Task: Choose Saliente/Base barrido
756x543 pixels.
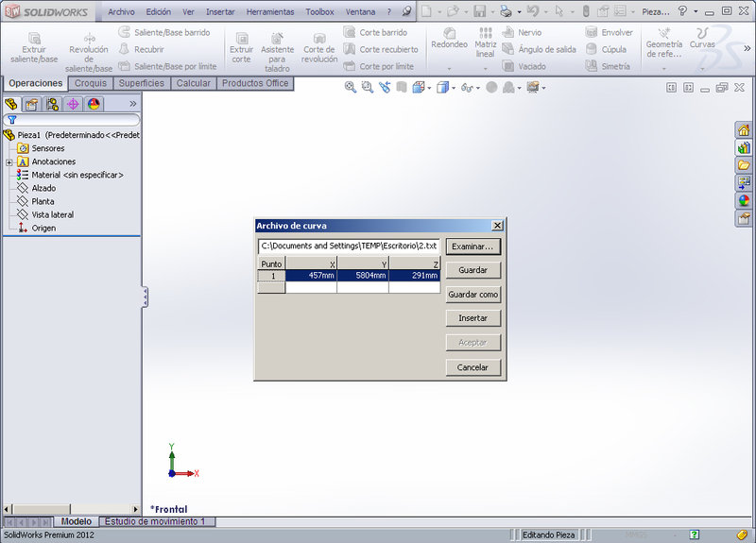Action: tap(164, 32)
